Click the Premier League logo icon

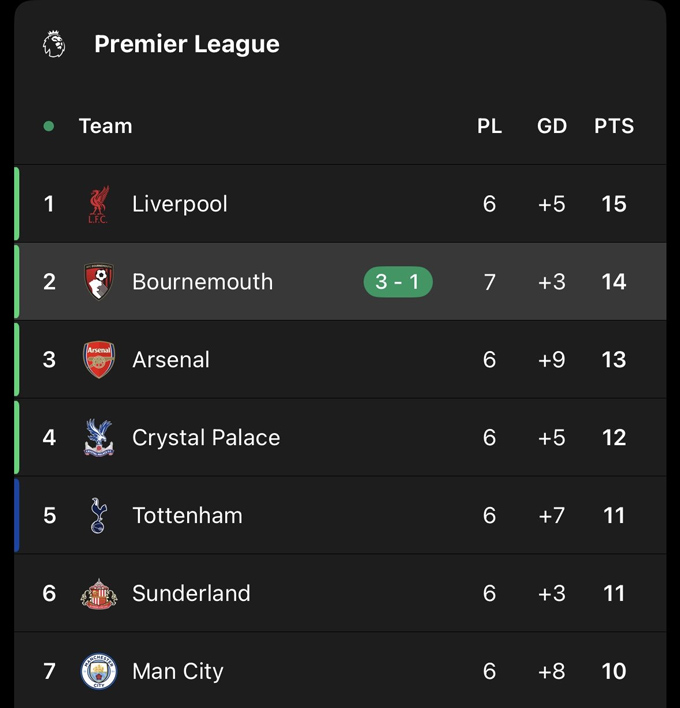click(54, 44)
